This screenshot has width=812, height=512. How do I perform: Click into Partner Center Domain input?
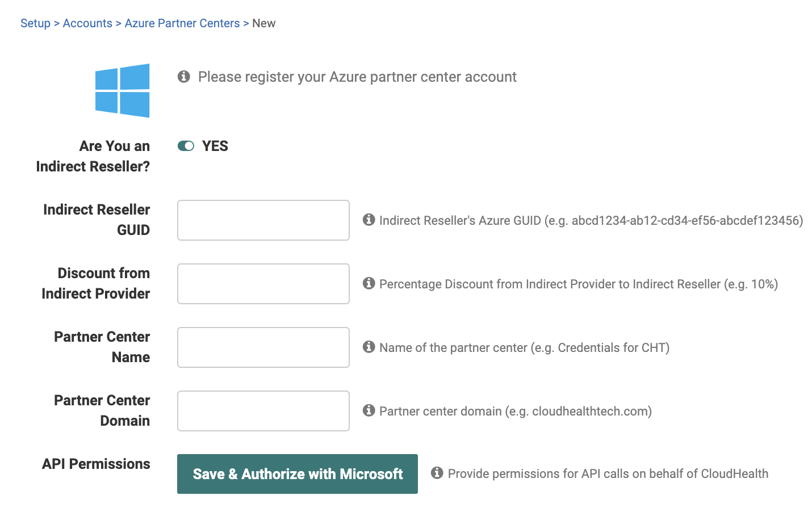point(263,411)
